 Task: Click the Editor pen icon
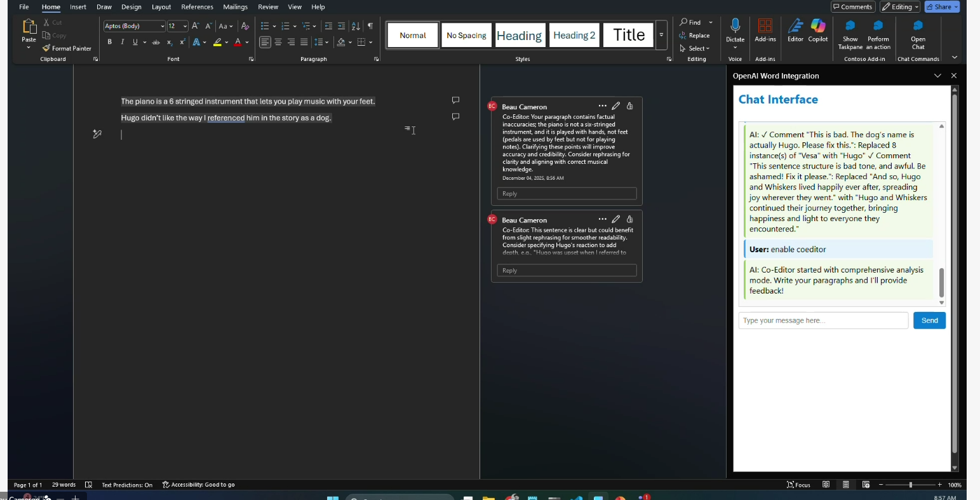tap(795, 26)
